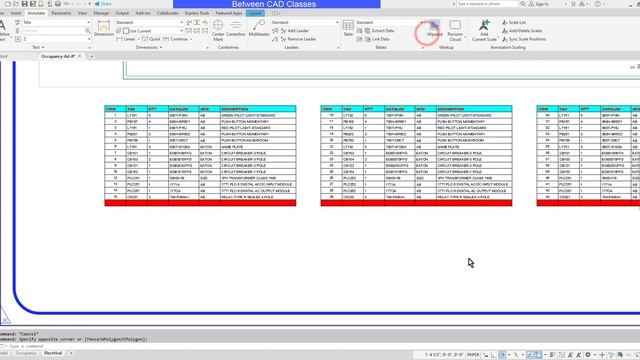The height and width of the screenshot is (360, 640).
Task: Close the Occupancy-Ad-A drawing tab
Action: [80, 56]
